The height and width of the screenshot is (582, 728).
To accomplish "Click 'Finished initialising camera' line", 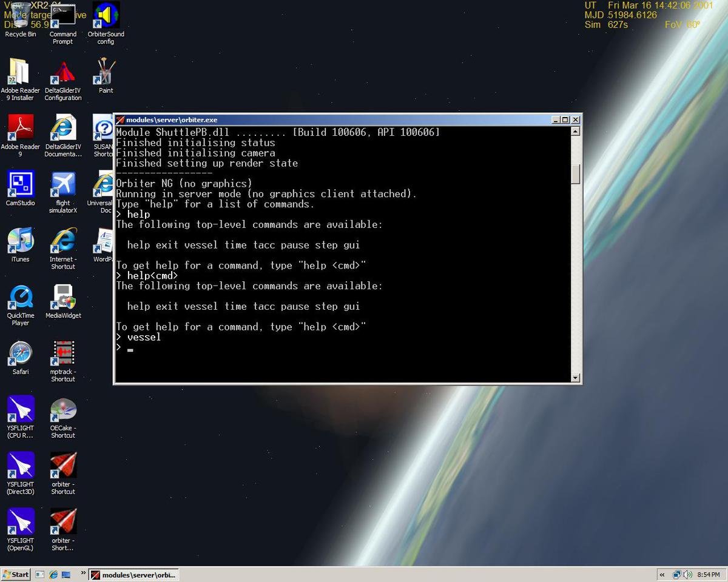I will [x=195, y=153].
